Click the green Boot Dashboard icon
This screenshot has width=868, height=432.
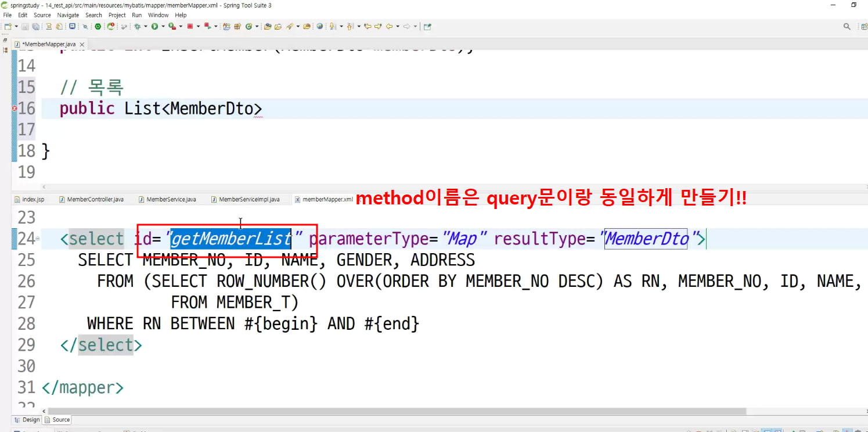click(98, 26)
